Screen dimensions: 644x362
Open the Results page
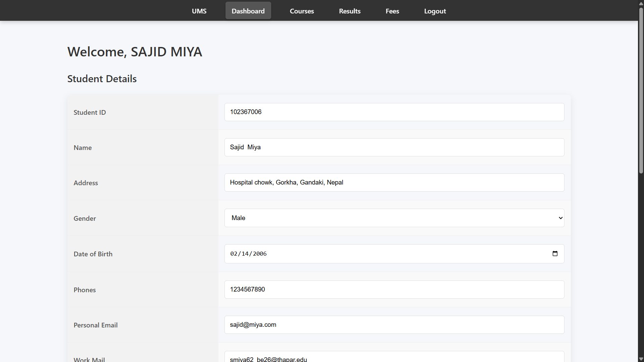(350, 11)
